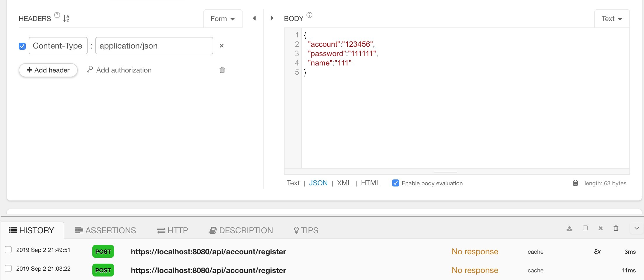Download history with the save icon
This screenshot has width=644, height=280.
pos(569,228)
